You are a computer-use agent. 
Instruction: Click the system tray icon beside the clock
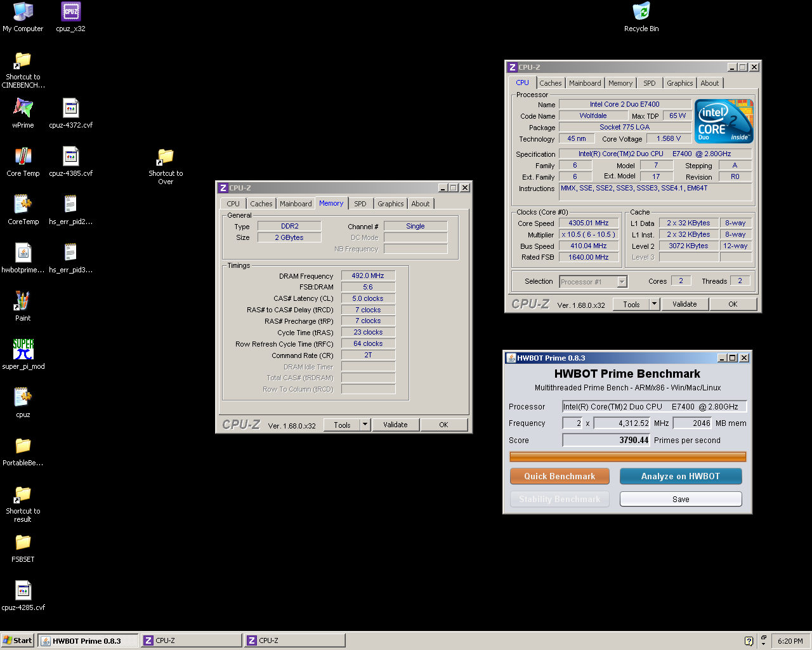[764, 641]
